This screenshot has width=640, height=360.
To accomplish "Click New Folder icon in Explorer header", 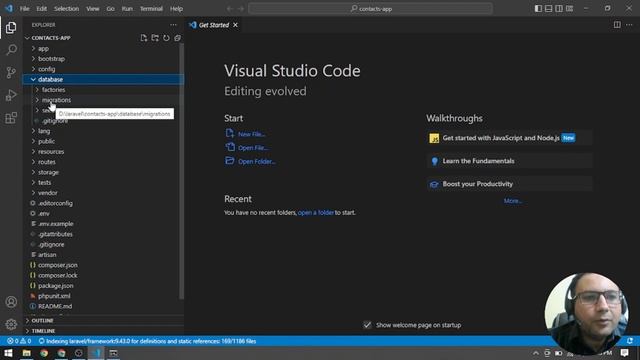I will [x=155, y=38].
